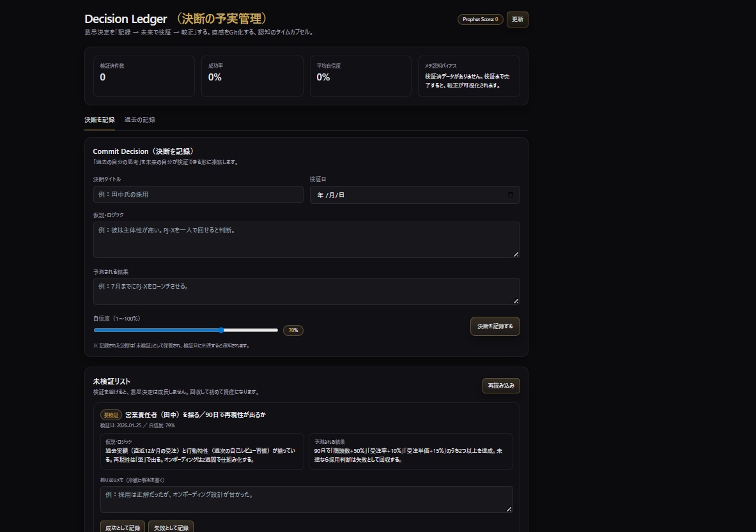
Task: Click the 更新 button in header
Action: (x=518, y=19)
